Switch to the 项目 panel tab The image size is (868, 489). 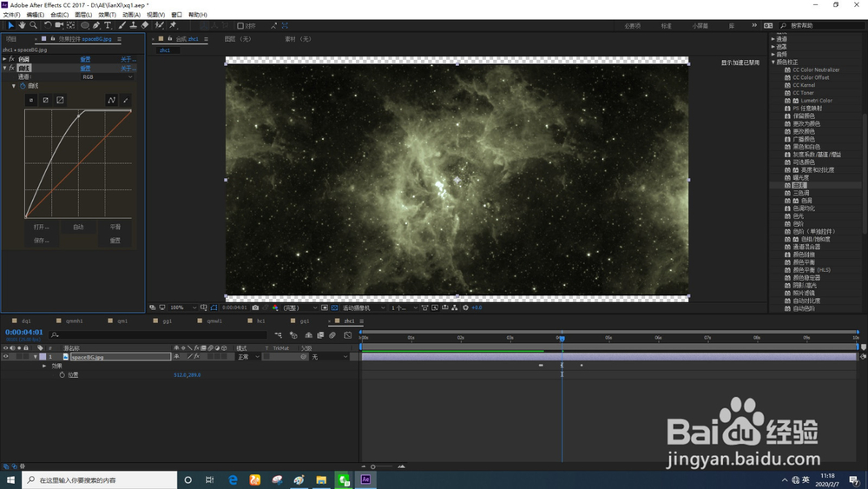(11, 39)
